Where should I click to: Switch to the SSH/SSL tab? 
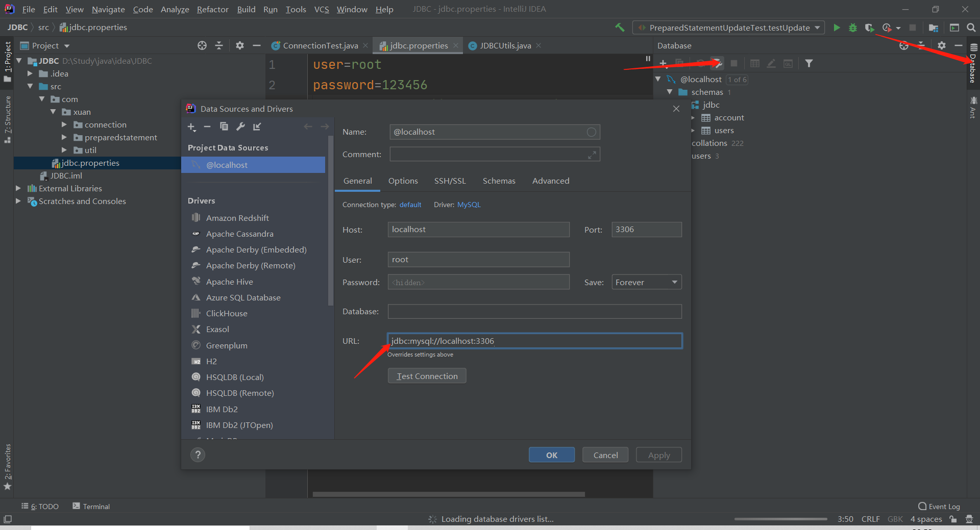tap(450, 181)
